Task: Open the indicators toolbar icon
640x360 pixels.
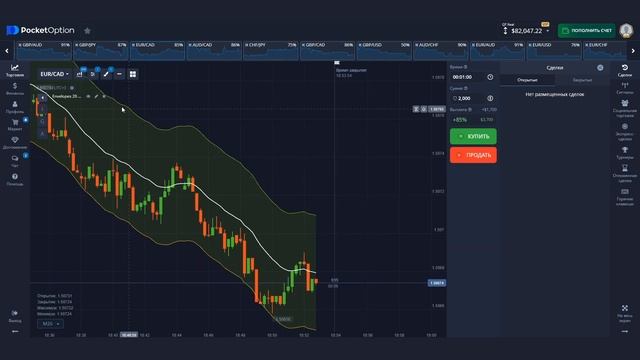Action: (x=93, y=74)
